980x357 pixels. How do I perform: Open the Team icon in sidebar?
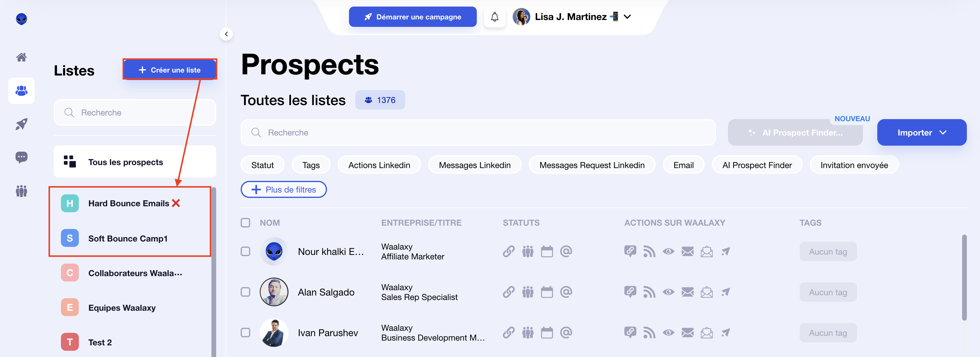click(21, 190)
